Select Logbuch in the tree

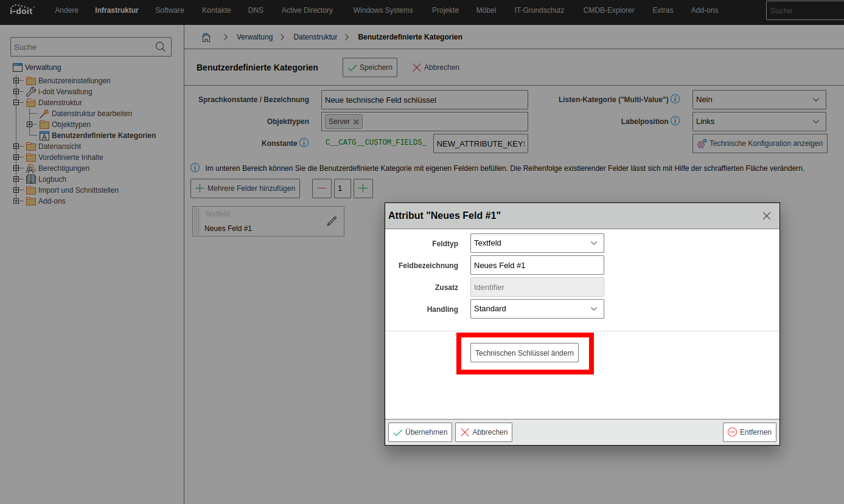tap(52, 179)
